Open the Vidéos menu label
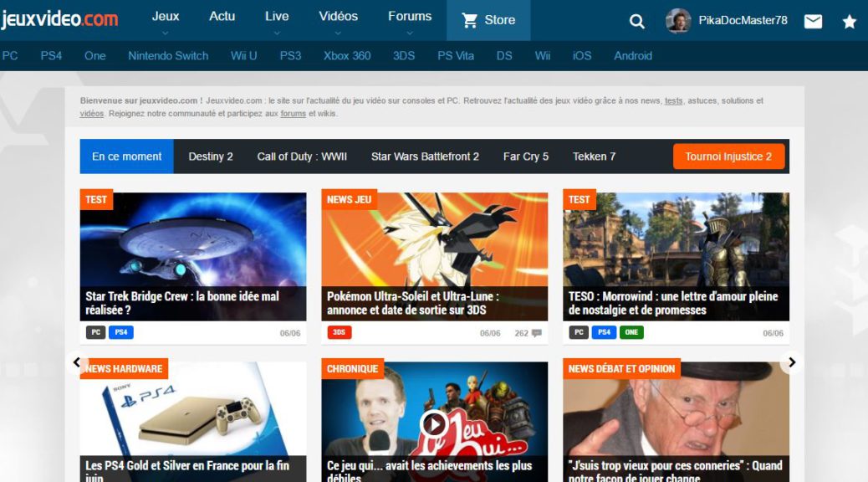This screenshot has height=482, width=868. 338,17
